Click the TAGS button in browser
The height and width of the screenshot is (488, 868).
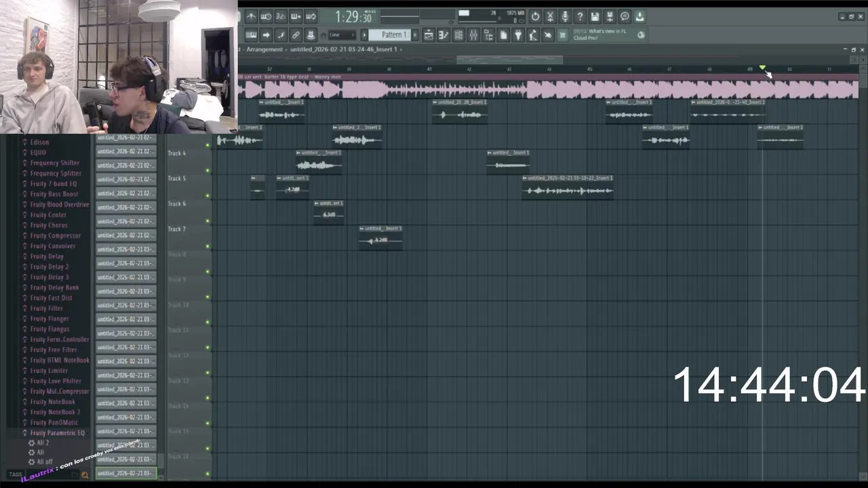[x=15, y=474]
